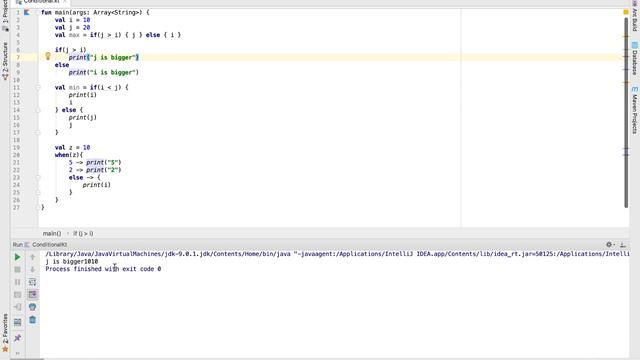This screenshot has width=640, height=360.
Task: Click 'if (j > i)' breadcrumb item
Action: click(83, 233)
